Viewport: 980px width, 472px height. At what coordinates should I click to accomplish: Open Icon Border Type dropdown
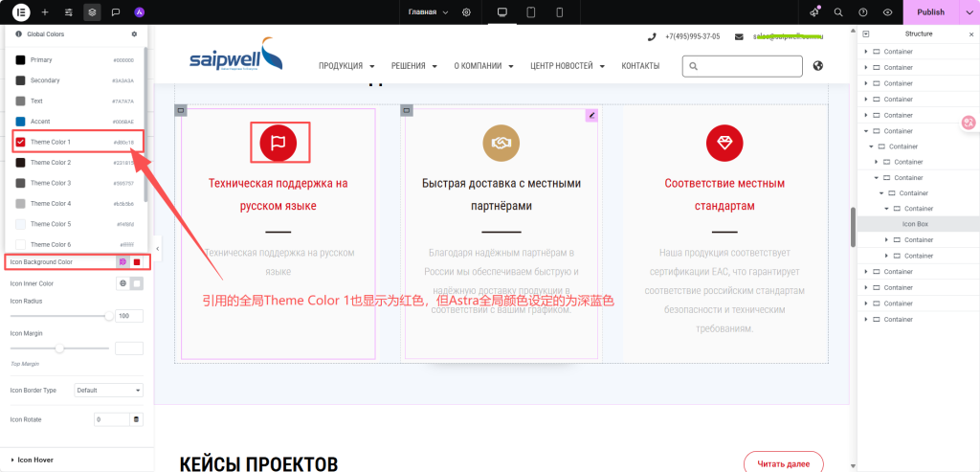[108, 391]
